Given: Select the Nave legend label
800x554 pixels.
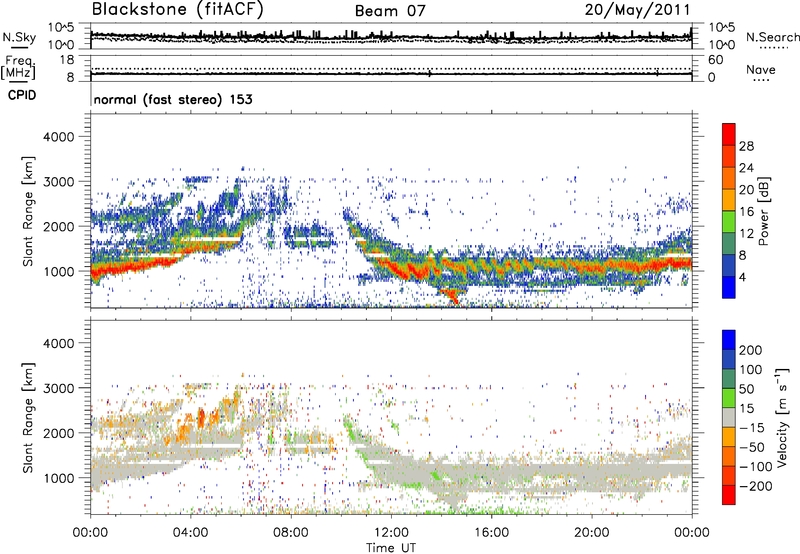Looking at the screenshot, I should (761, 69).
